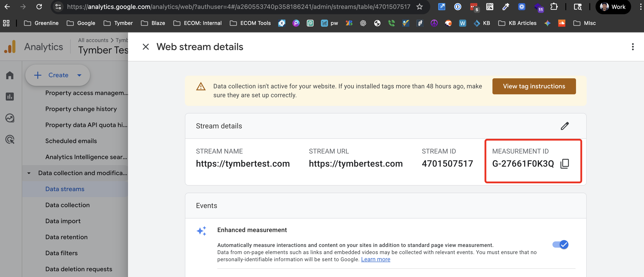Bookmark this page with star icon
Screen dimensions: 644x277
pos(419,7)
